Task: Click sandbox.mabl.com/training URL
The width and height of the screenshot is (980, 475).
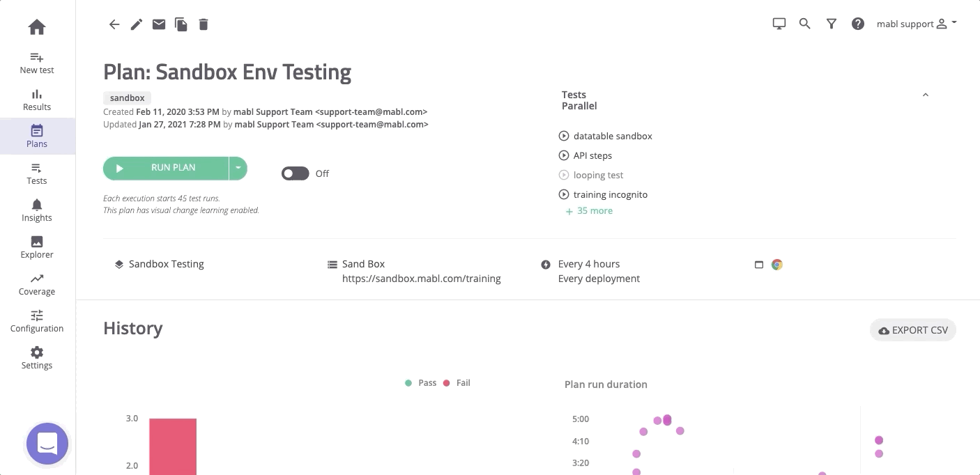Action: (422, 279)
